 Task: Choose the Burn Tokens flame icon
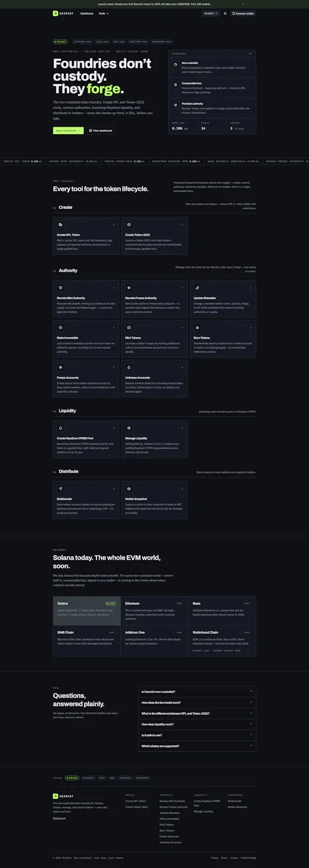[x=198, y=328]
